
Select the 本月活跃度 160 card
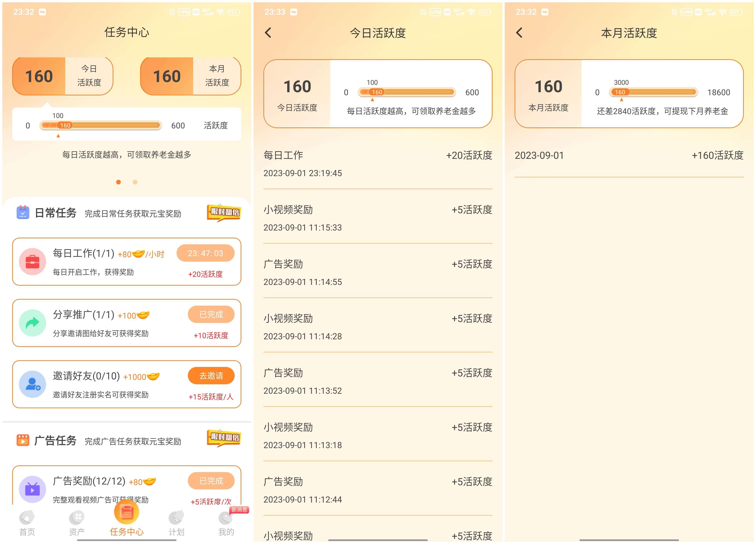(x=190, y=76)
